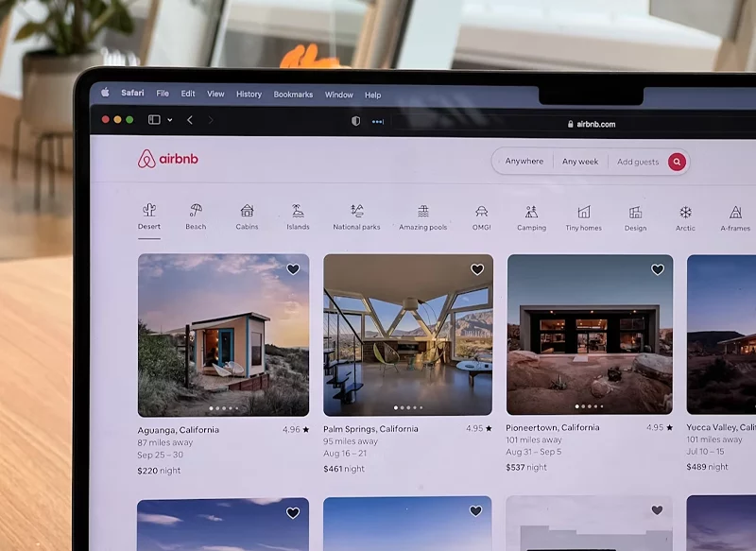This screenshot has width=756, height=551.
Task: Open the History menu
Action: [249, 95]
